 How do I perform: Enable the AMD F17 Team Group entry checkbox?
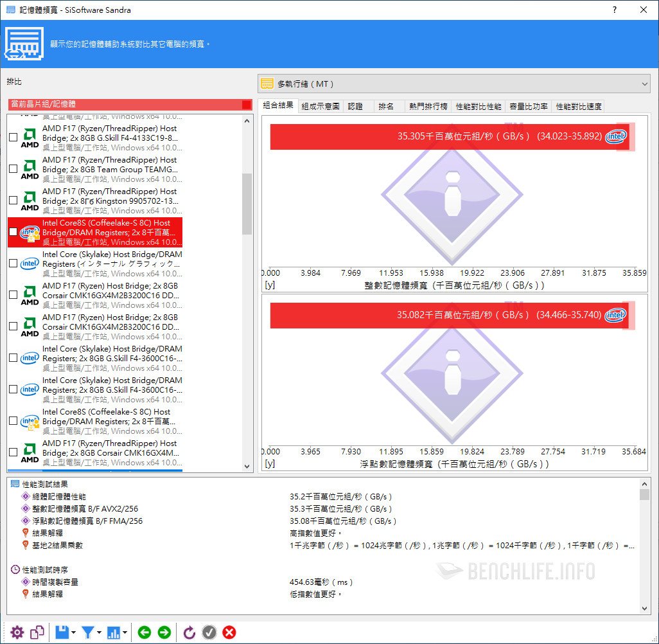pos(13,169)
